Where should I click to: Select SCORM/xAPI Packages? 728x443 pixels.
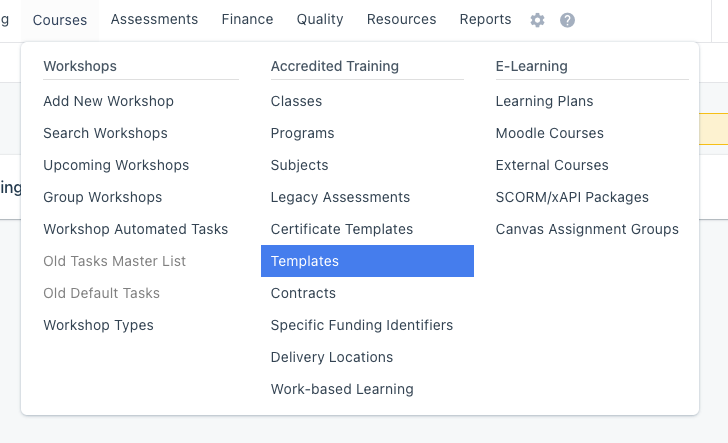click(x=572, y=197)
